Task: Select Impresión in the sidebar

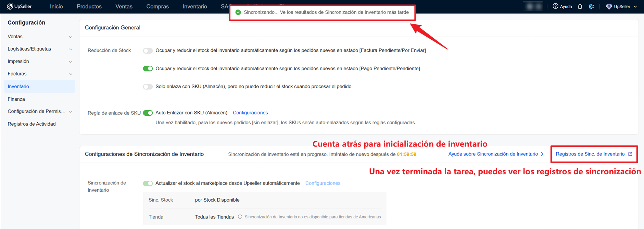Action: pos(18,61)
